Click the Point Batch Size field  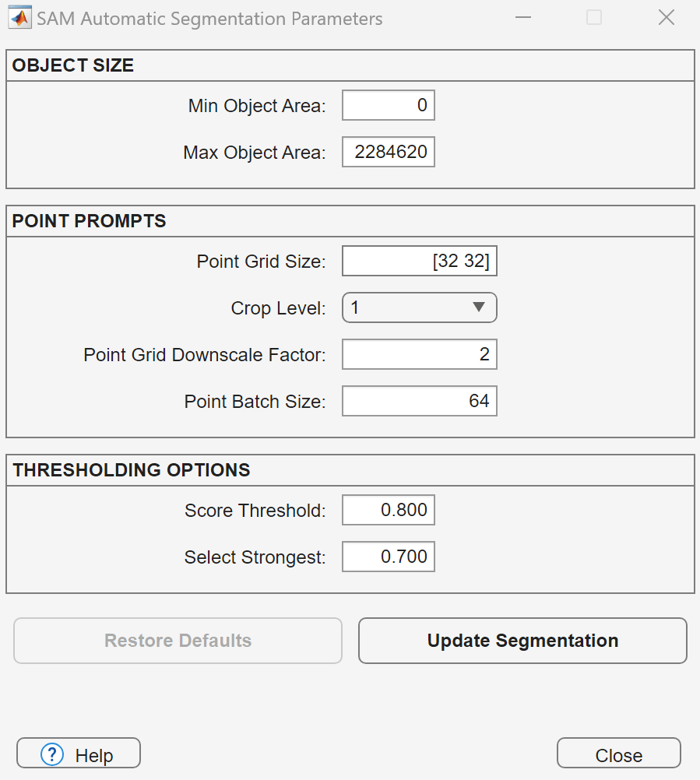click(419, 402)
